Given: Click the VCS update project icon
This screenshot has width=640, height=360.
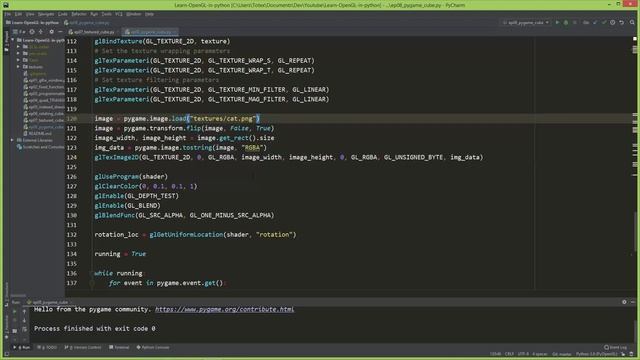Looking at the screenshot, I should (595, 22).
